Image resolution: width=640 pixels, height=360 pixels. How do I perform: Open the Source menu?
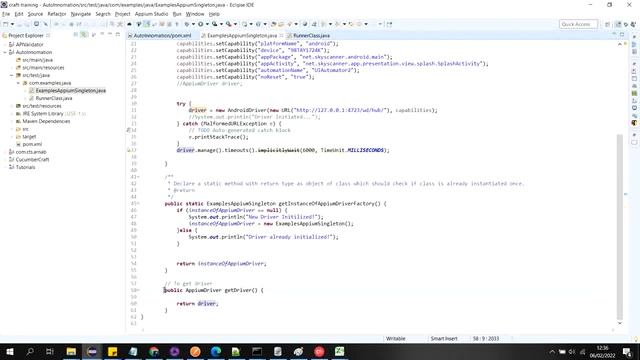tap(35, 14)
